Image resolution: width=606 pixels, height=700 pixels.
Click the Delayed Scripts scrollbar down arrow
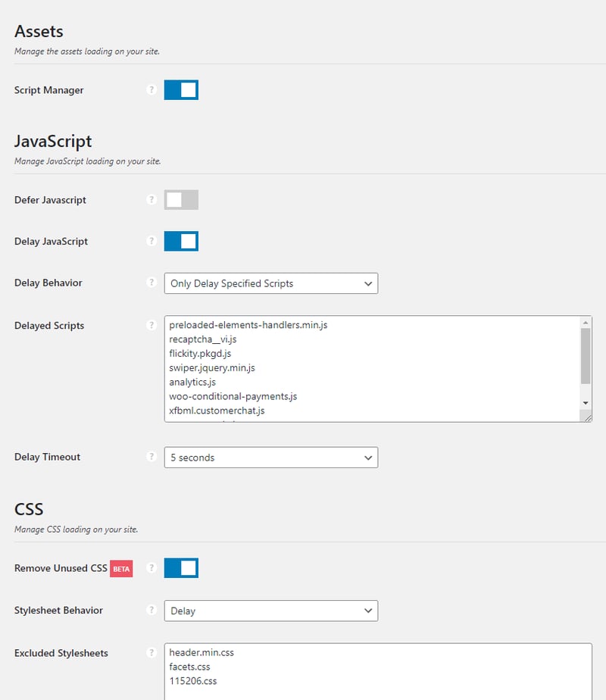click(586, 402)
